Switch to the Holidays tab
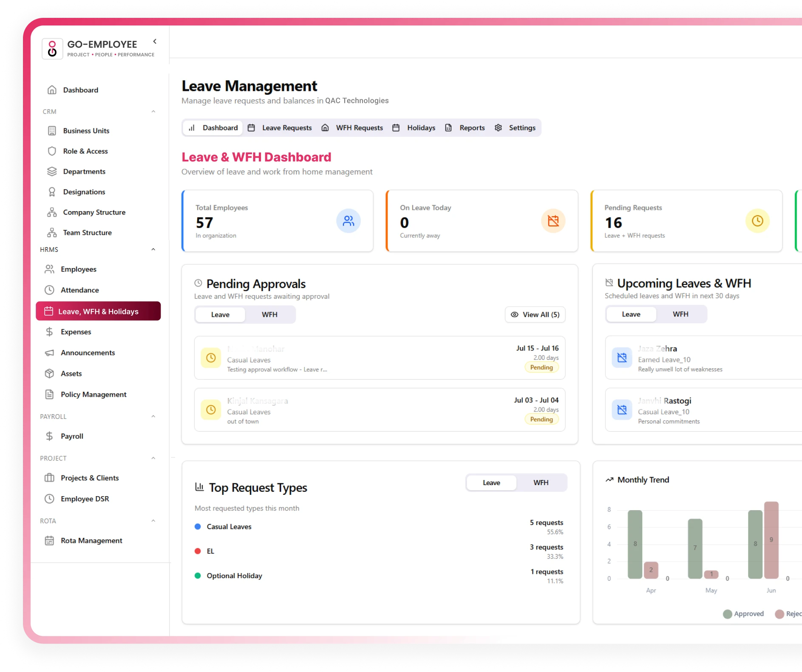The image size is (802, 672). click(x=414, y=128)
